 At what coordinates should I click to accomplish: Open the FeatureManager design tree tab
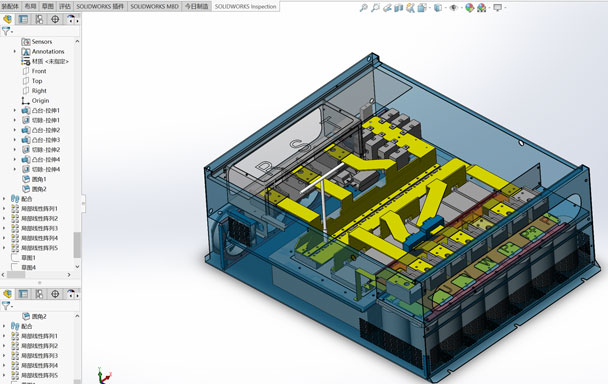[7, 19]
